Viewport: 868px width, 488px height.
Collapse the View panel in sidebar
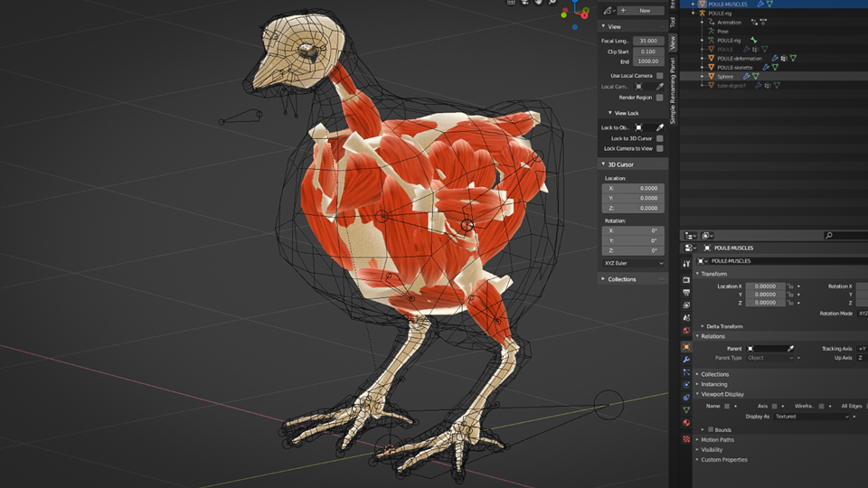tap(603, 26)
